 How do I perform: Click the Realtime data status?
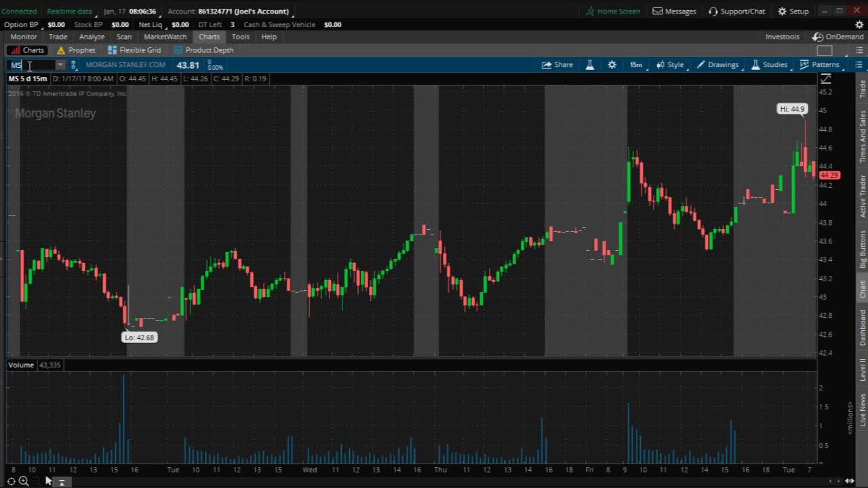(x=69, y=12)
